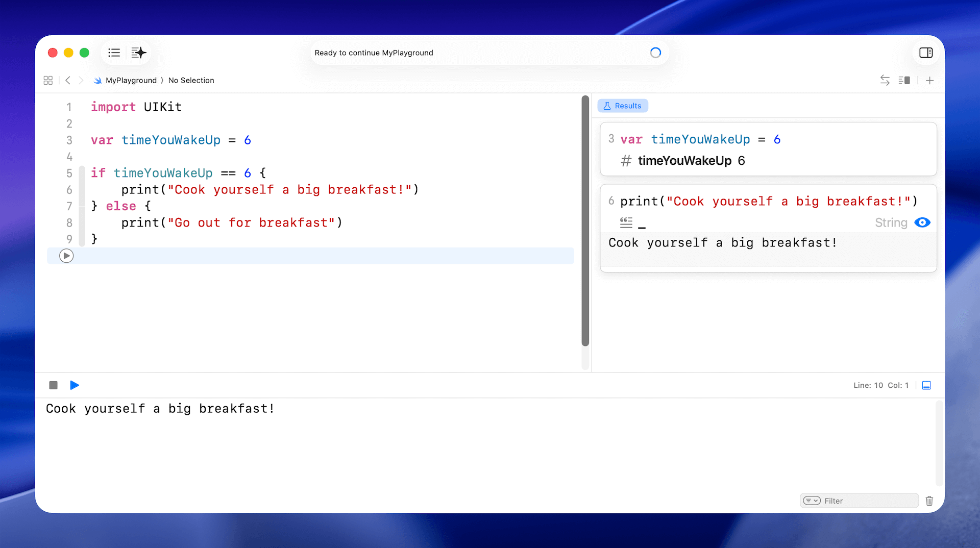Open the related items grid icon
Viewport: 980px width, 548px height.
pos(48,80)
